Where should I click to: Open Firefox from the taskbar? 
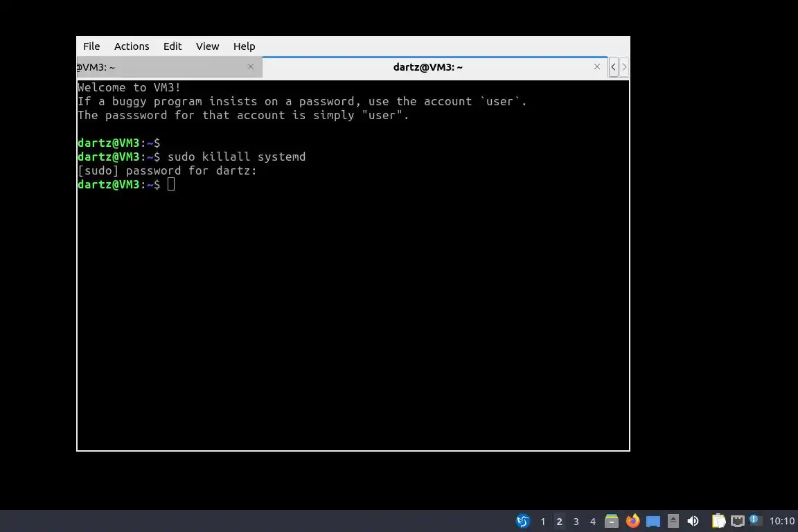[x=632, y=521]
